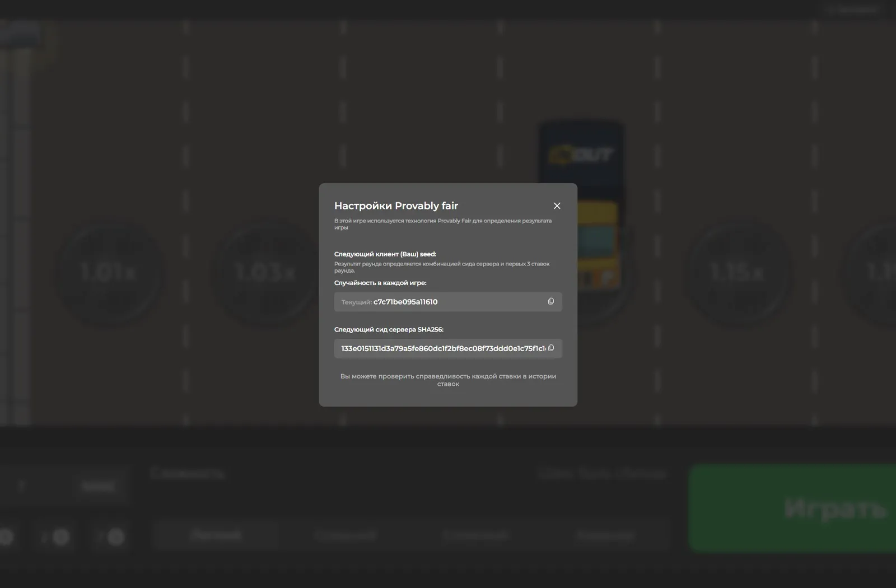The image size is (896, 588).
Task: Copy the current client seed value
Action: click(x=550, y=302)
